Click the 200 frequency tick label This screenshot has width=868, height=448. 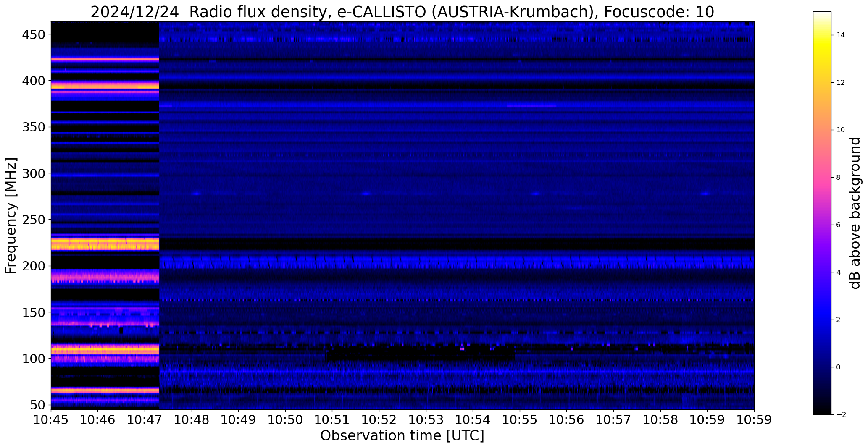(33, 266)
